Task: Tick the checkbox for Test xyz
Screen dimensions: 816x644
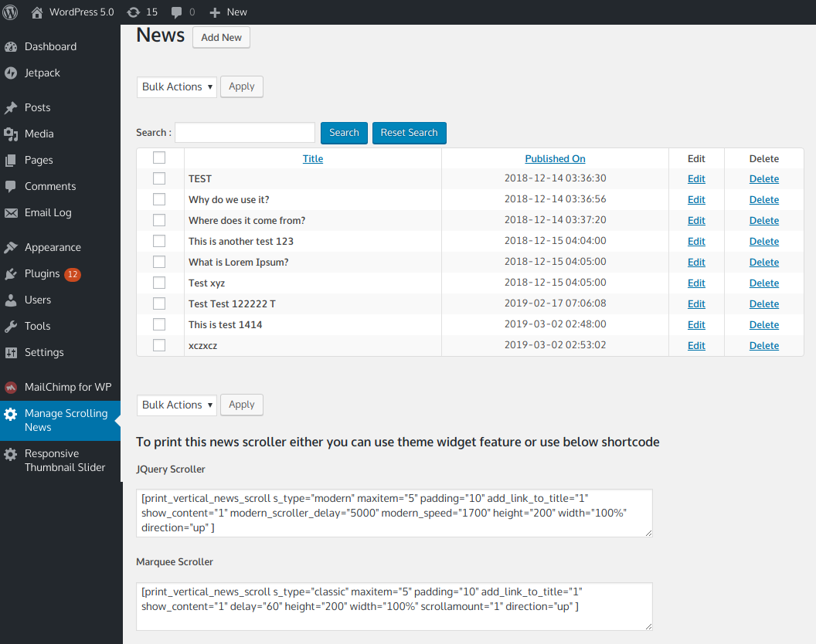Action: pyautogui.click(x=159, y=283)
